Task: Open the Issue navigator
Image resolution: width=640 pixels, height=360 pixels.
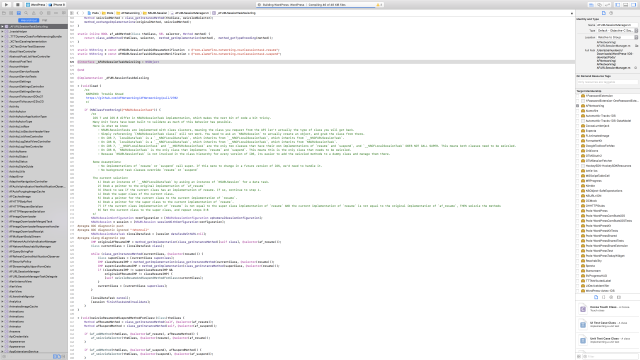Action: 33,13
